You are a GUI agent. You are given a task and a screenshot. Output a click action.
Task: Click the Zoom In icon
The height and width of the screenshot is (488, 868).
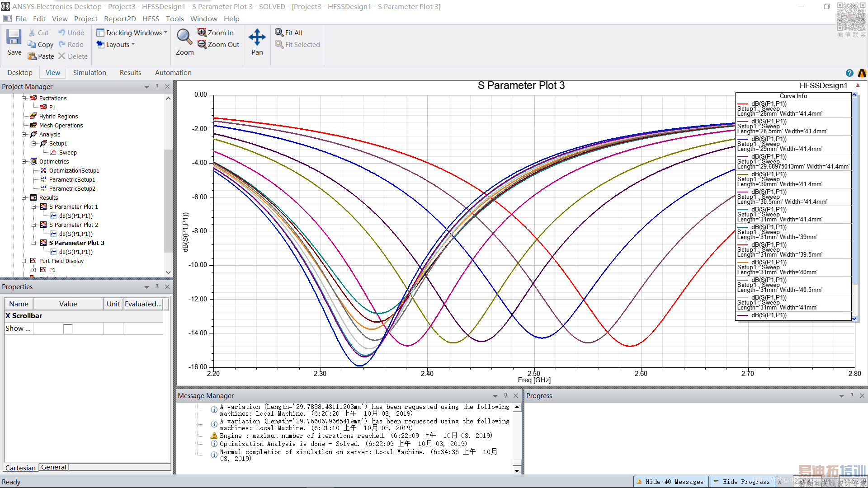[x=202, y=33]
